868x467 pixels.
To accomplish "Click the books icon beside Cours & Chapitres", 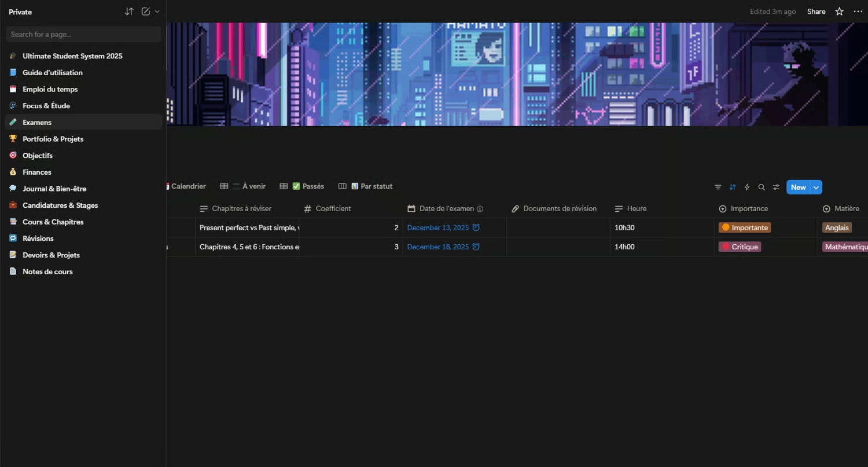I will point(13,222).
